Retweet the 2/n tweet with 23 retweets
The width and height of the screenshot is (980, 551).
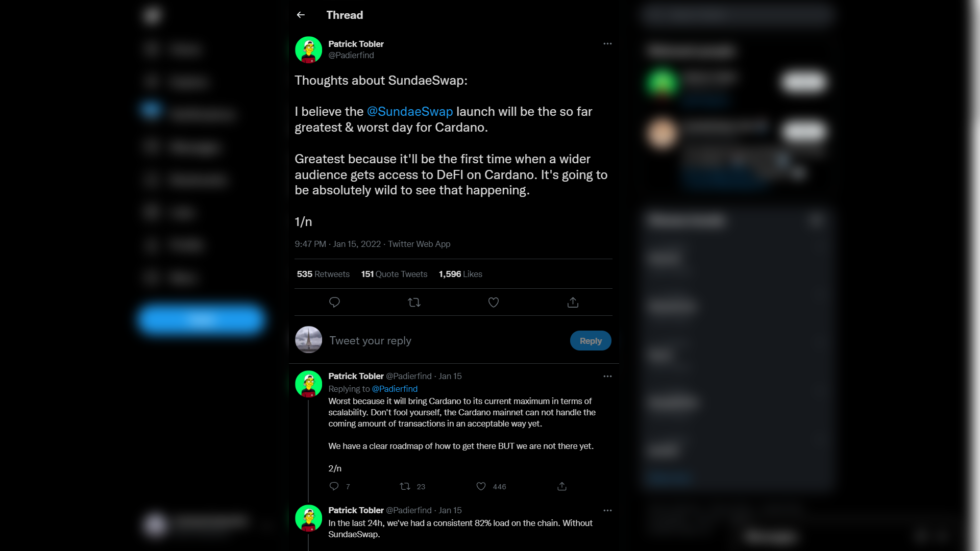[412, 486]
